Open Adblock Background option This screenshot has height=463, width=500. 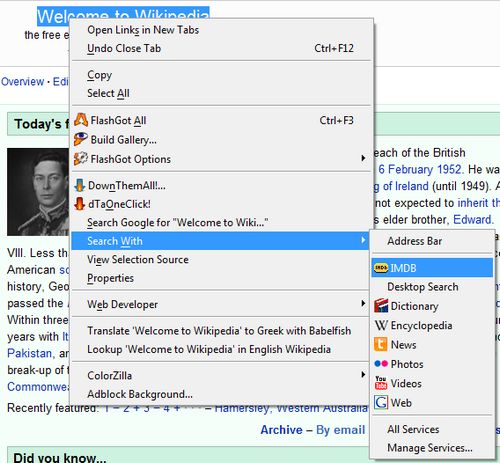tap(221, 394)
